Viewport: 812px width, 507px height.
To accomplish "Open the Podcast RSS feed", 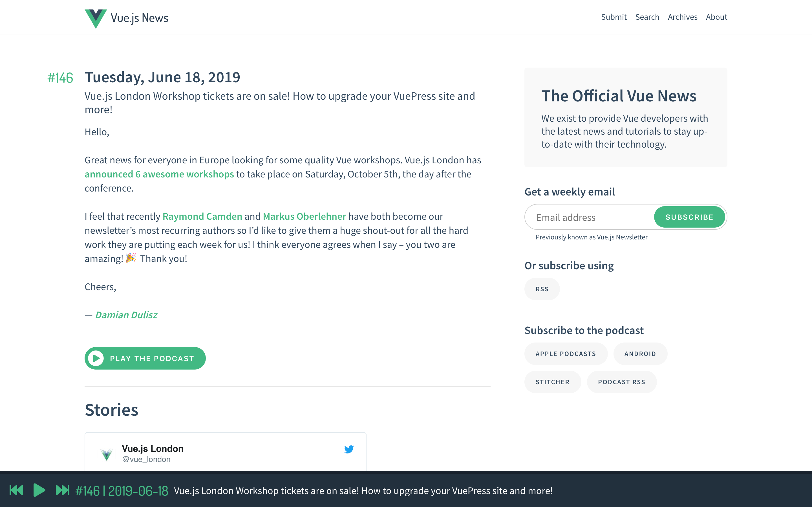I will (x=621, y=382).
